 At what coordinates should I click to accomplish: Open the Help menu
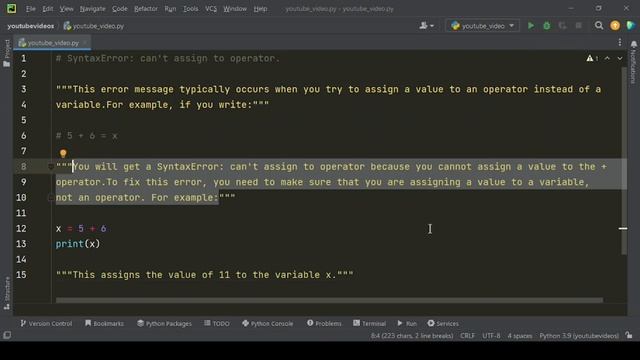pyautogui.click(x=260, y=9)
